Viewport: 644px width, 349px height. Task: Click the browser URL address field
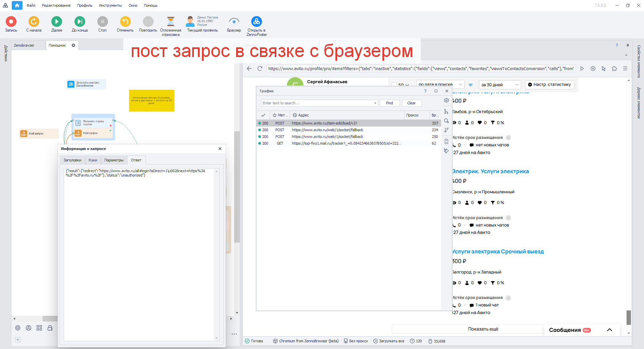(421, 68)
